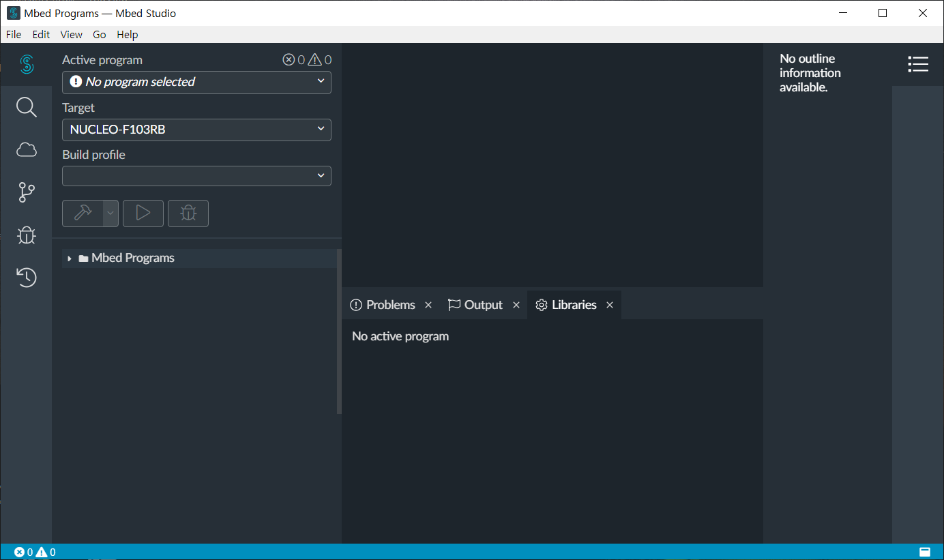Toggle the Outline list icon at top right
This screenshot has height=560, width=944.
918,64
